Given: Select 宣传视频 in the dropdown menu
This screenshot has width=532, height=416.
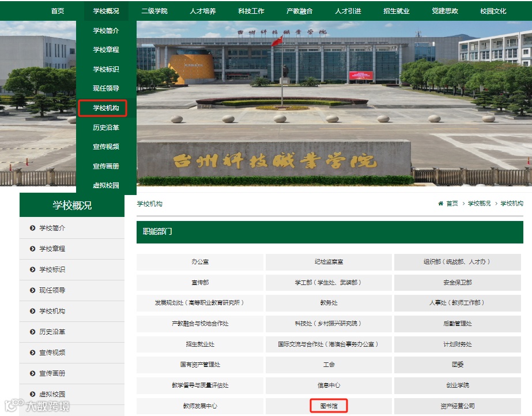Looking at the screenshot, I should pos(106,147).
